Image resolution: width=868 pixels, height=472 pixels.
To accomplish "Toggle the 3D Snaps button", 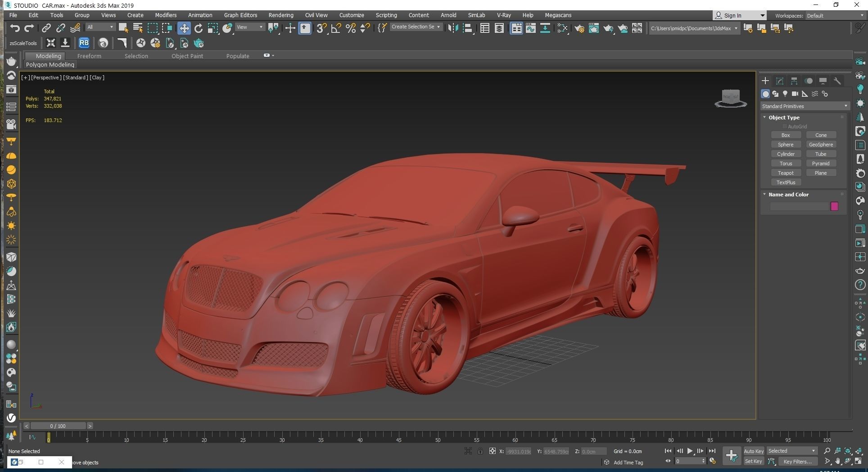I will [x=321, y=28].
